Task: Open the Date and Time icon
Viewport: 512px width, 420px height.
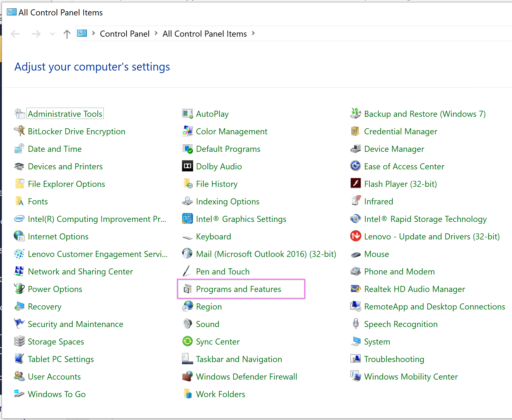Action: coord(19,149)
